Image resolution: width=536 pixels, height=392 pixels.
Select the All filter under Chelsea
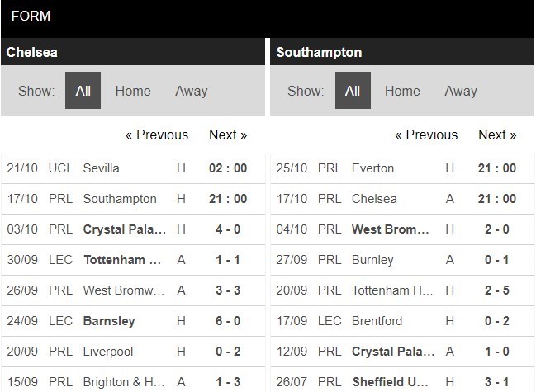[x=83, y=91]
